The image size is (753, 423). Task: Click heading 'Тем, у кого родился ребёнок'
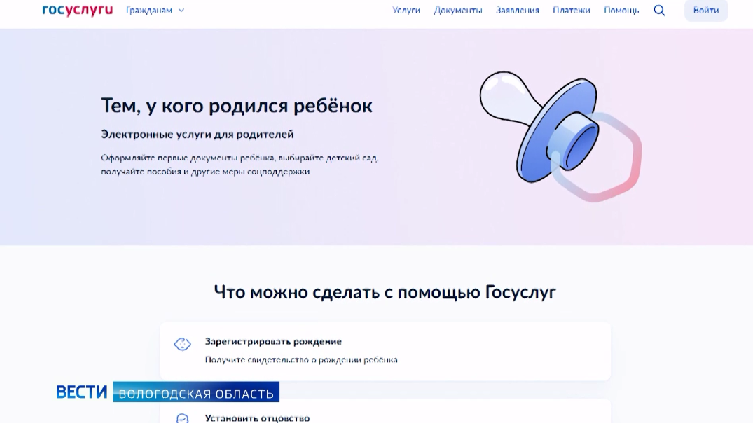pos(236,106)
